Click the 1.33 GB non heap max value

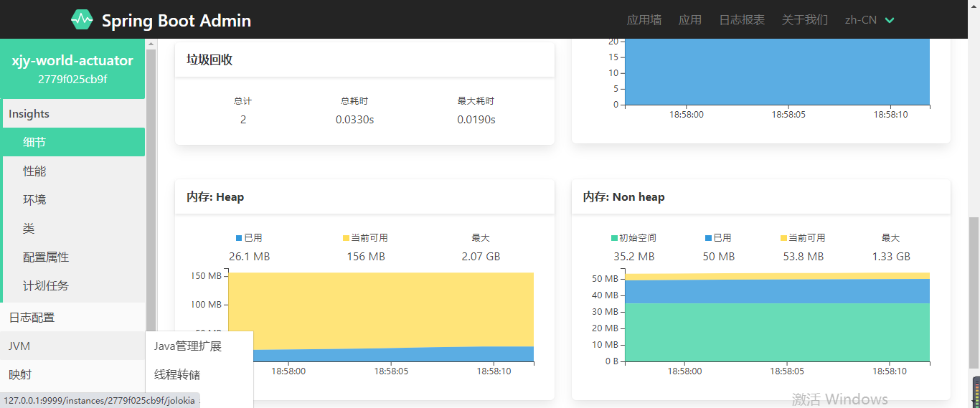tap(891, 256)
